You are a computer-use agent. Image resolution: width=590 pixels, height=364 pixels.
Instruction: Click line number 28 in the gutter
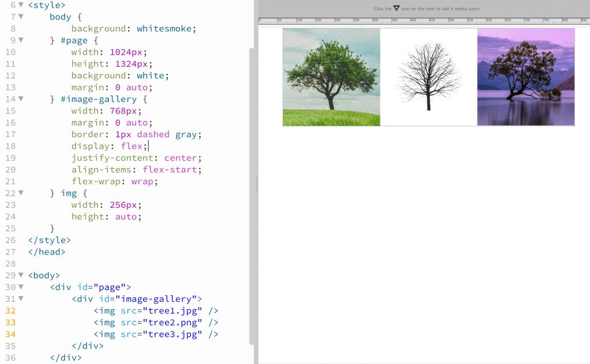pos(10,264)
